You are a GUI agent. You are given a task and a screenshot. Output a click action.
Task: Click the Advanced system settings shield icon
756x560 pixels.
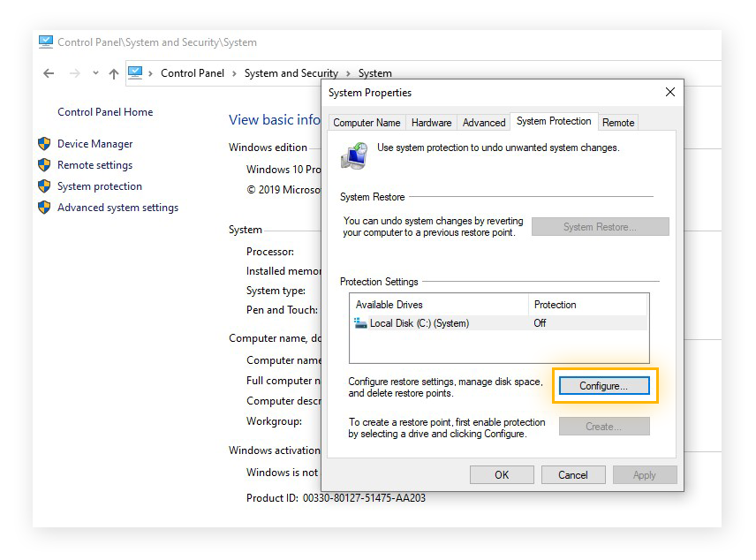[45, 207]
